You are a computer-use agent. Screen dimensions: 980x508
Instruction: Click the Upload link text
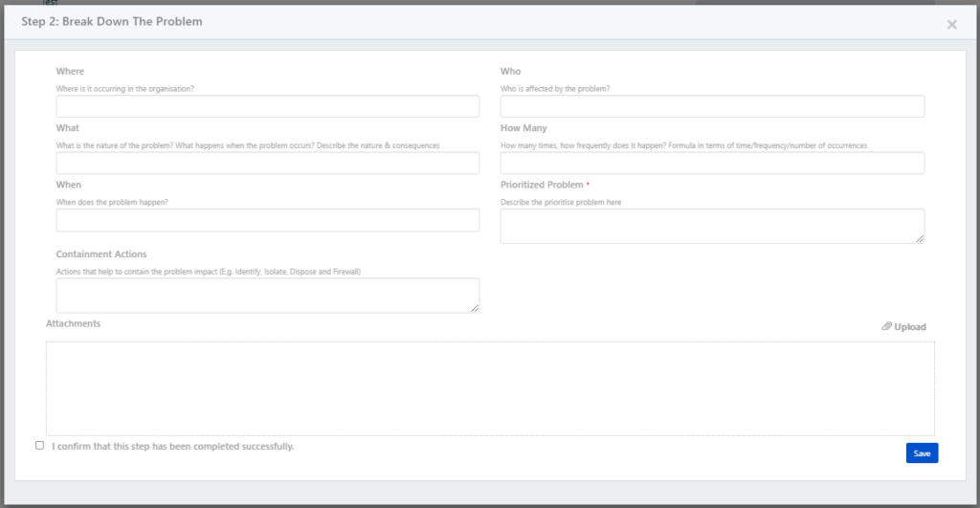(910, 327)
